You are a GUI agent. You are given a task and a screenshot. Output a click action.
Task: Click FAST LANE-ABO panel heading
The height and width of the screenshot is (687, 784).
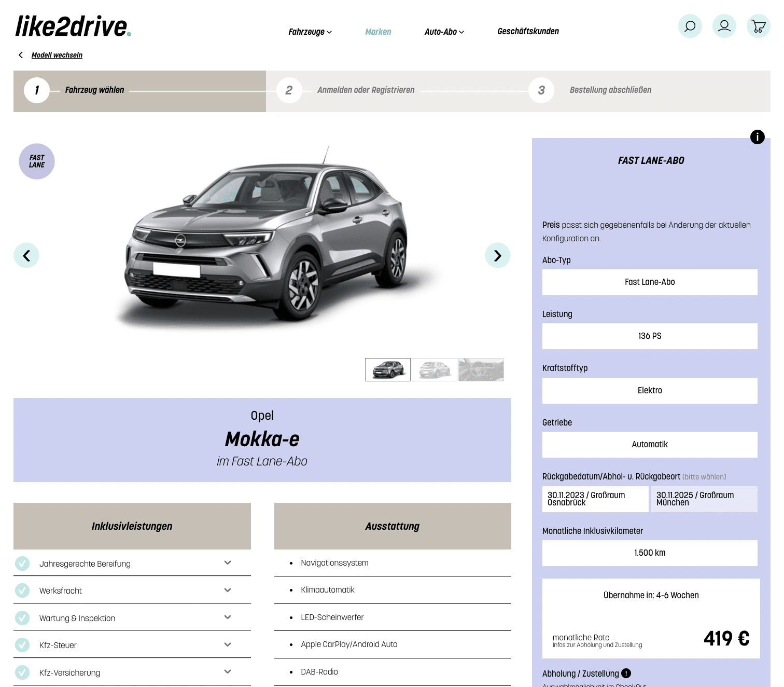point(651,161)
